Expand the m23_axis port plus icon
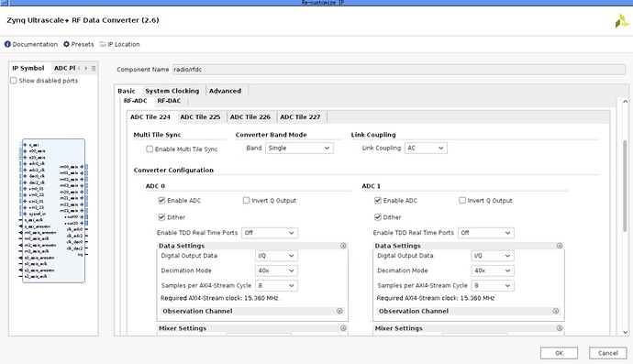Viewport: 633px width, 364px height. pos(82,211)
